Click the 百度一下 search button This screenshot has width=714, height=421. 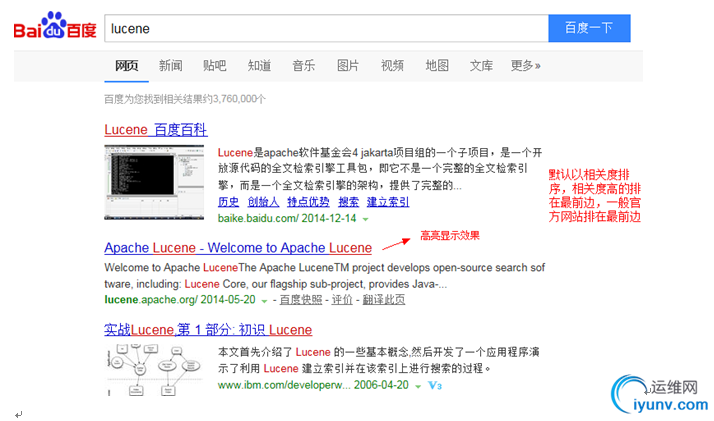click(589, 28)
